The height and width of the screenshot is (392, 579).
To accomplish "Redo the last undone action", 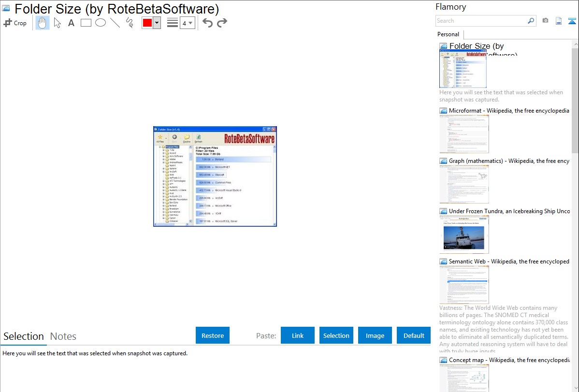I will [x=222, y=23].
